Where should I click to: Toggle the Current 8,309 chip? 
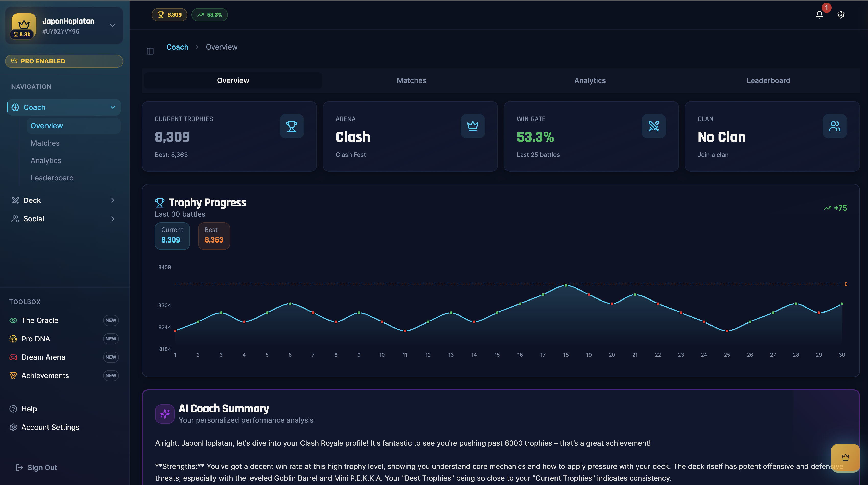tap(172, 236)
